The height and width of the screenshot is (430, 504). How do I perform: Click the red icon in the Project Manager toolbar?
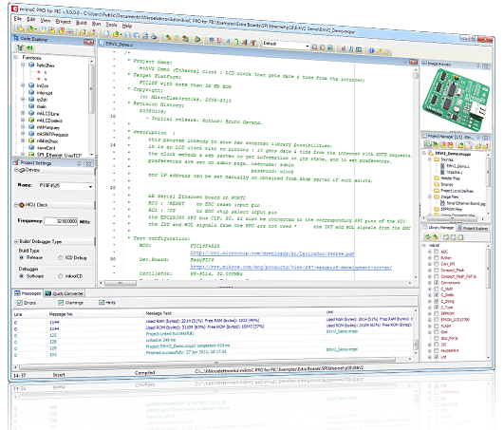pyautogui.click(x=450, y=145)
